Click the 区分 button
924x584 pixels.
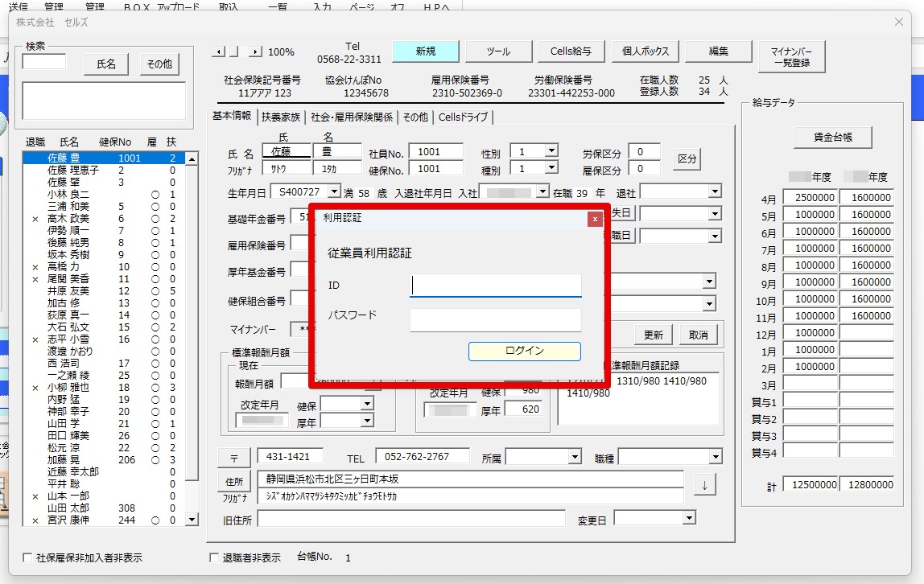[687, 159]
